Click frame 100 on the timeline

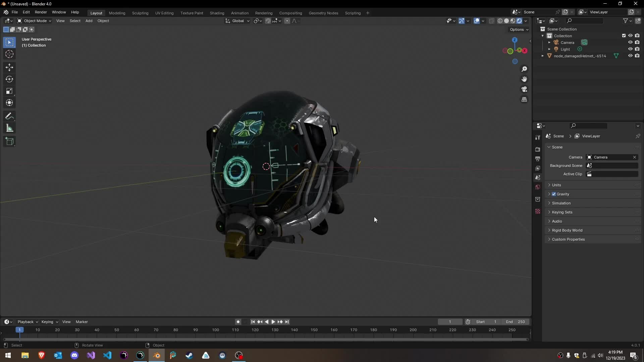[x=216, y=330]
